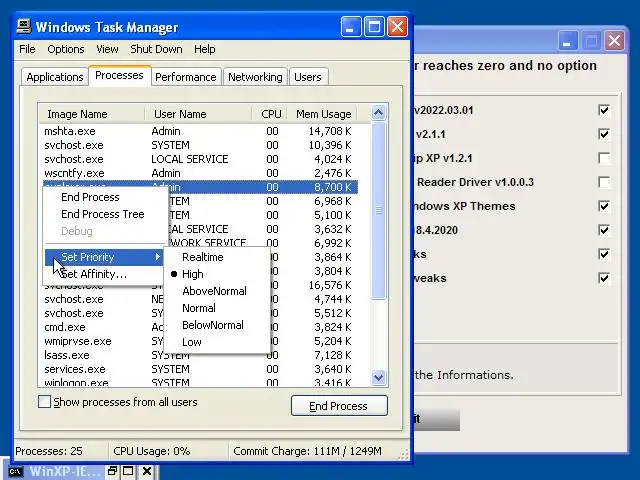Open the File menu
Screen dimensions: 640x480
pyautogui.click(x=27, y=49)
